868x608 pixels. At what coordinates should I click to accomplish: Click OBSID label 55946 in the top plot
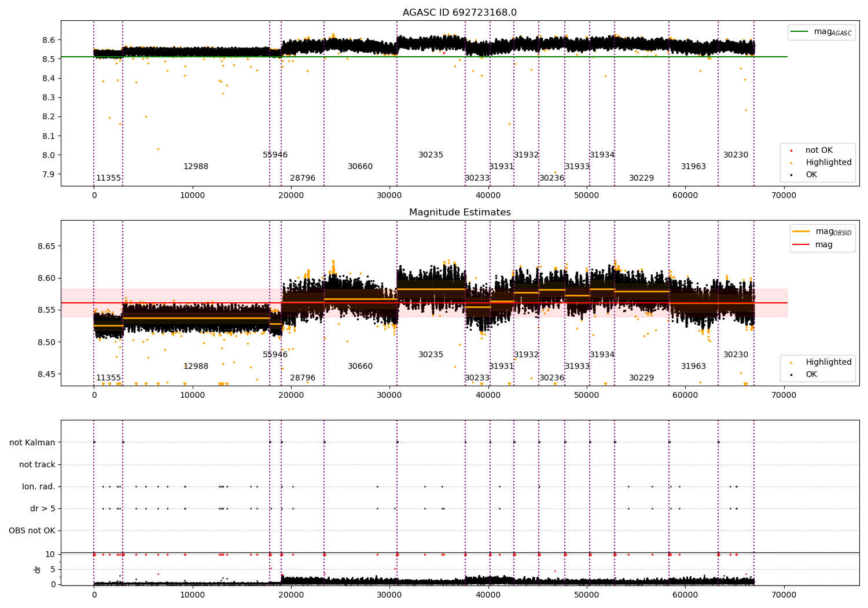tap(275, 155)
